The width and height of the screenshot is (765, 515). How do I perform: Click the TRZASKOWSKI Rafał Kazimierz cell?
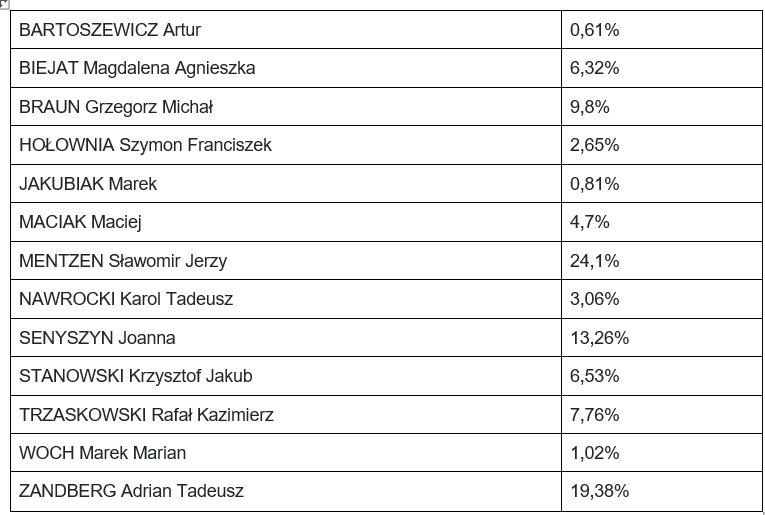pos(286,415)
